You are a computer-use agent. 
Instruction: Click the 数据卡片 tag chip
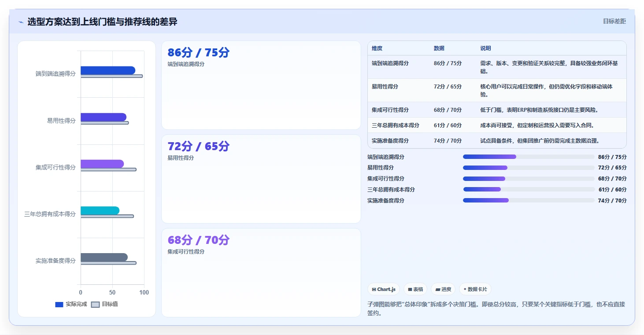click(x=475, y=289)
